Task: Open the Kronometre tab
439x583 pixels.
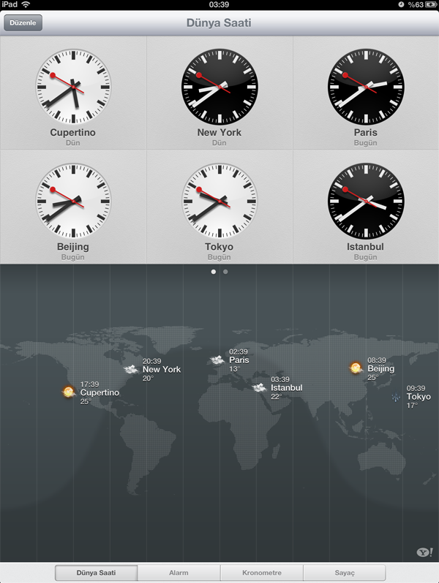Action: [x=262, y=573]
